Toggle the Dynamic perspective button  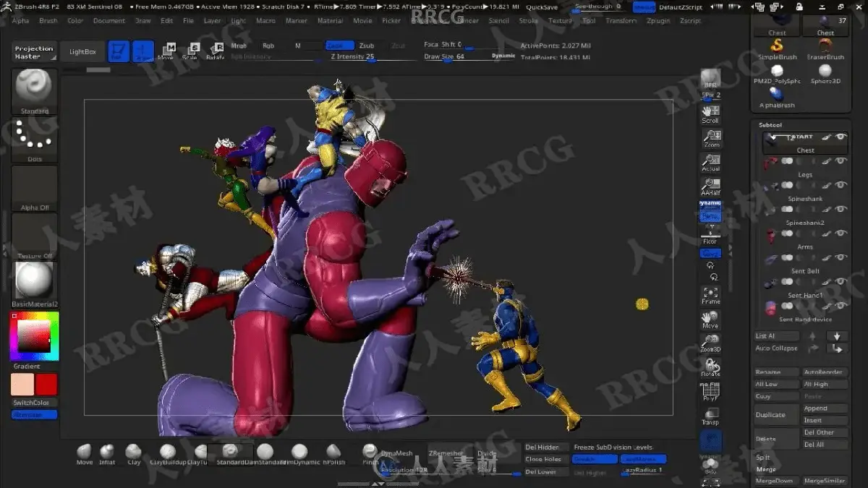(x=710, y=210)
